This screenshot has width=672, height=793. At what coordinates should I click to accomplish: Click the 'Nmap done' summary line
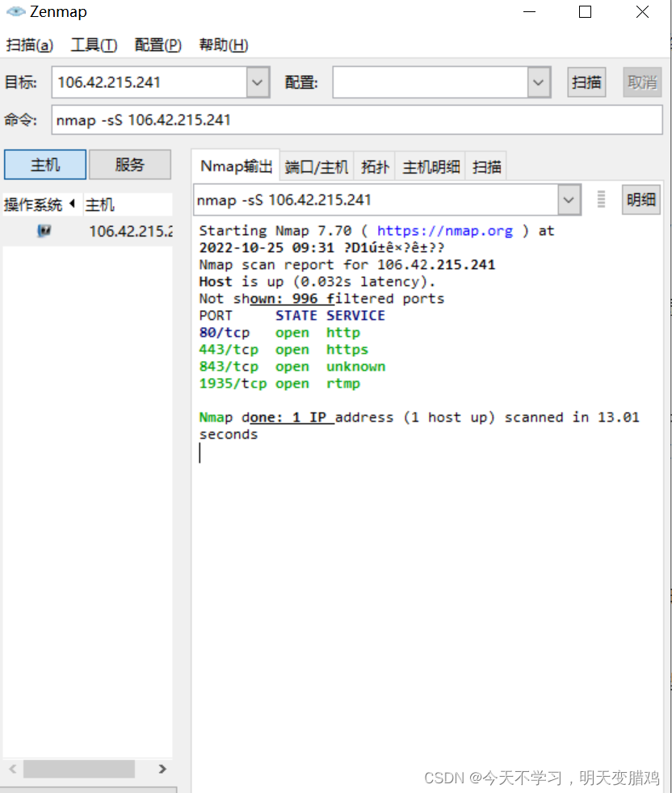point(419,426)
